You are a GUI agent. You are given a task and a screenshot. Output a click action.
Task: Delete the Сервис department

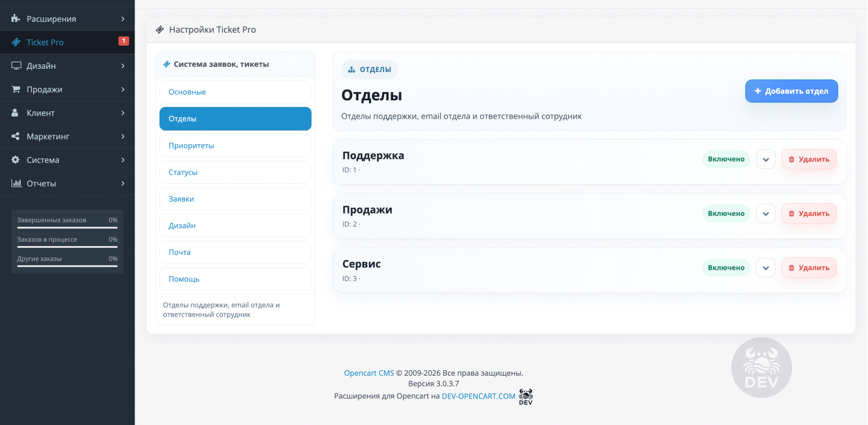809,268
